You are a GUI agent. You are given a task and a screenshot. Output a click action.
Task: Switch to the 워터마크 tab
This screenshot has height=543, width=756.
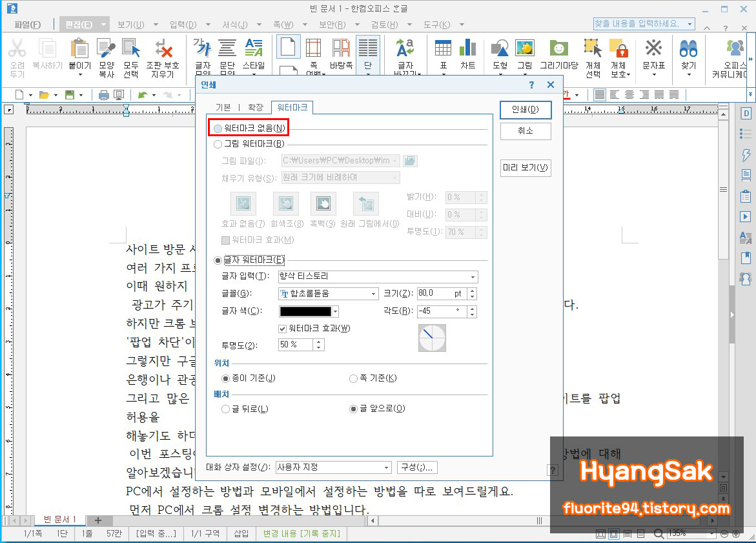tap(292, 108)
